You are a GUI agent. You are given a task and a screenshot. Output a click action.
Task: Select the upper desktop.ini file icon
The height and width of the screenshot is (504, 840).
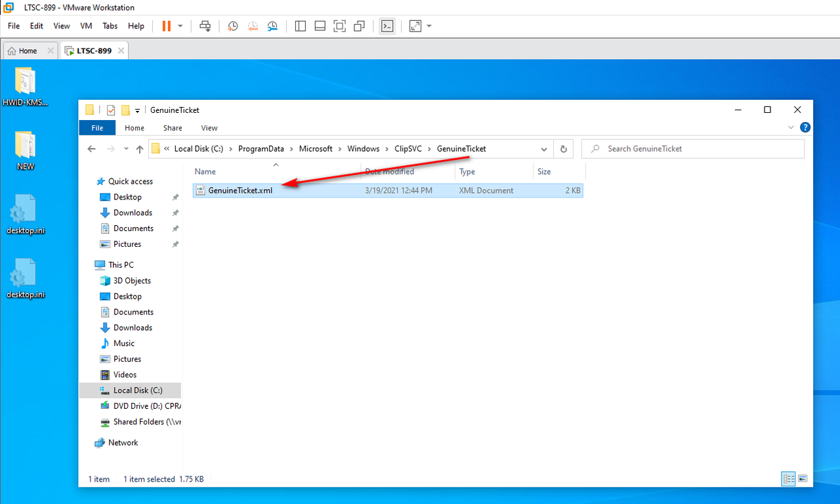(x=25, y=215)
